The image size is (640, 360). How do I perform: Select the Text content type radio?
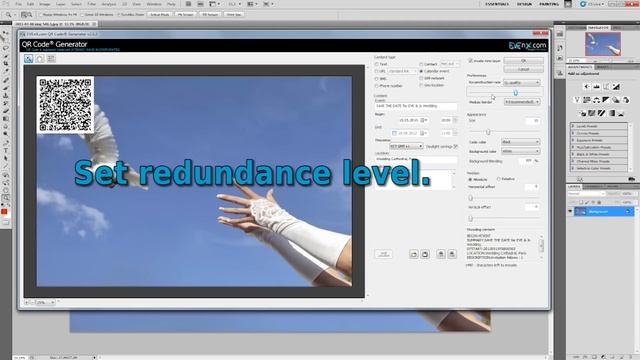pos(377,64)
